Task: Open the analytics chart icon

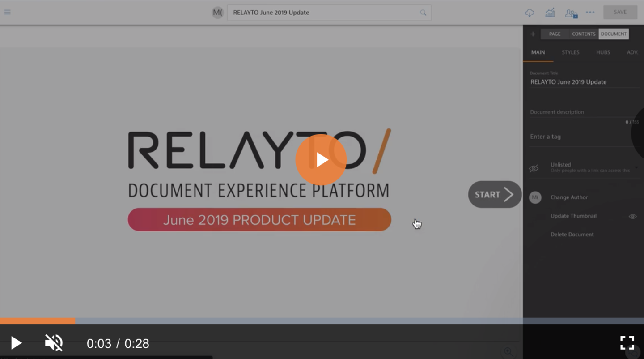Action: coord(550,13)
